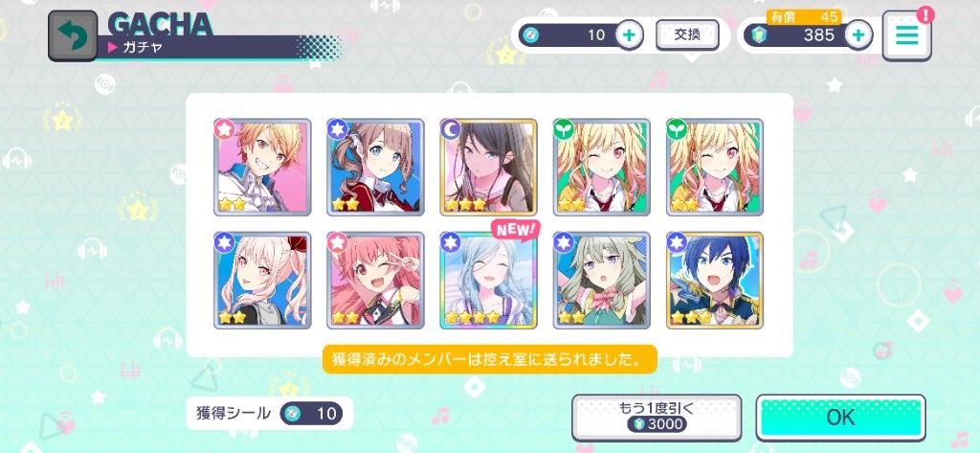Confirm results with the OK button
The height and width of the screenshot is (453, 980).
click(840, 418)
